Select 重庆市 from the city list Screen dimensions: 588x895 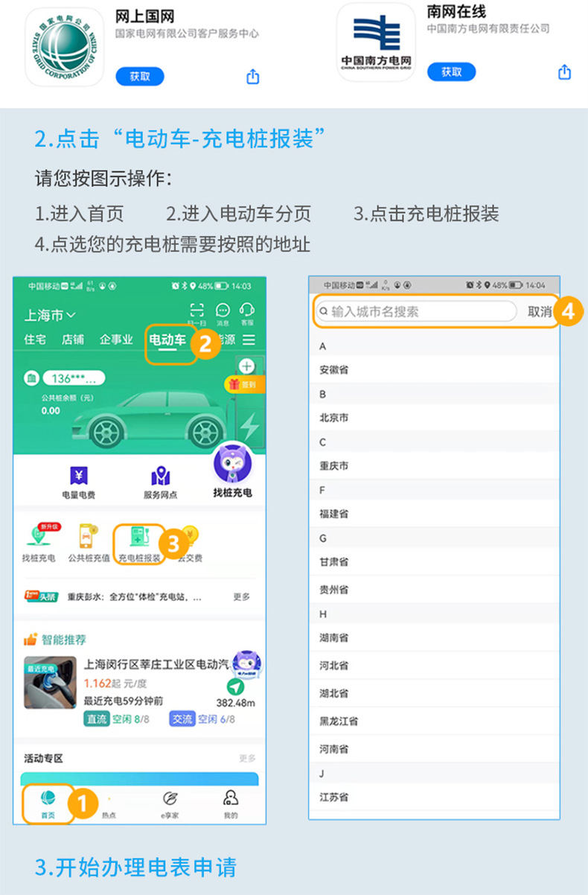[434, 466]
